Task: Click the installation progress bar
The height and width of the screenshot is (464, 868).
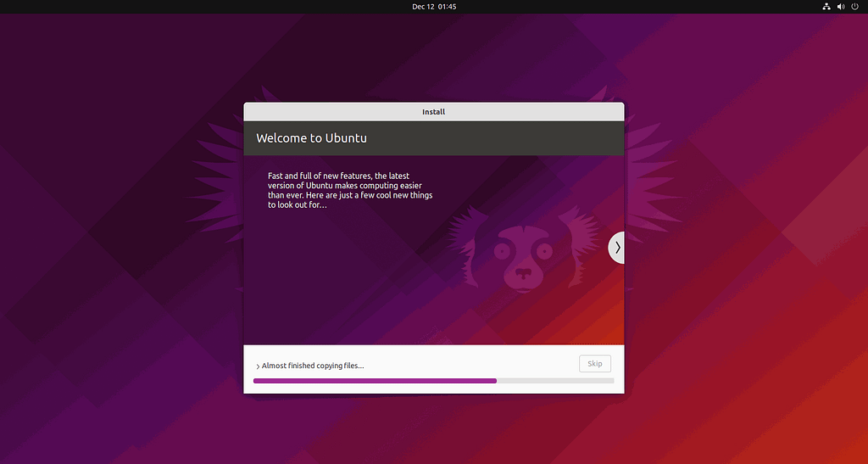Action: [433, 381]
